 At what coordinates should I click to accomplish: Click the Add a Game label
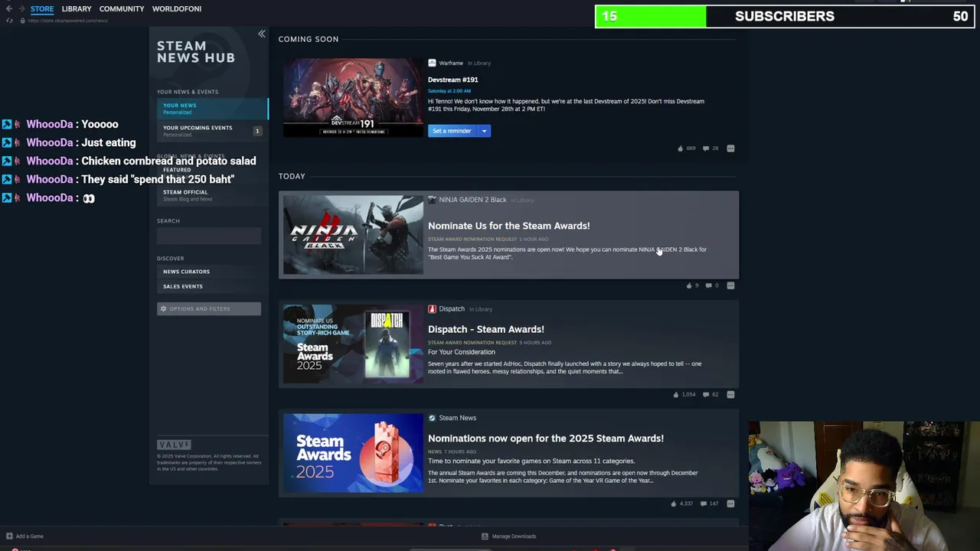pyautogui.click(x=30, y=536)
